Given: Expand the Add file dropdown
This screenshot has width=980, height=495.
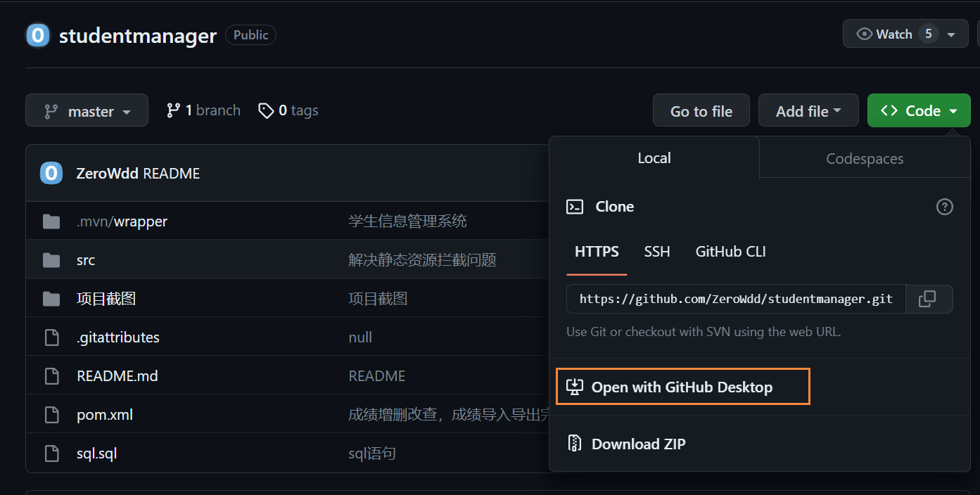Looking at the screenshot, I should [x=808, y=110].
